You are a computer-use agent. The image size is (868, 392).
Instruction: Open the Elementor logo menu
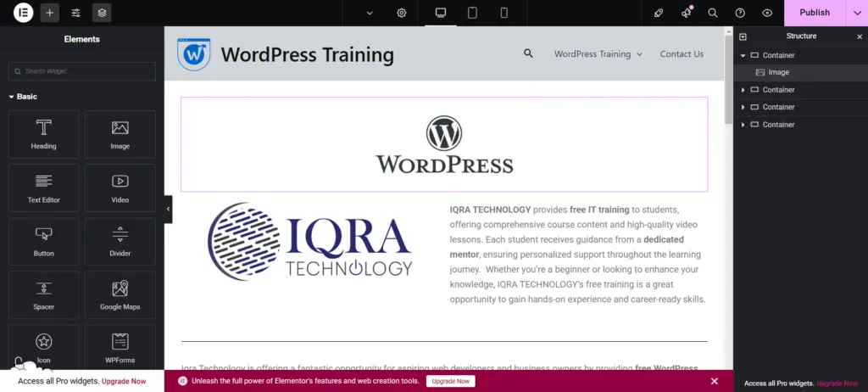click(23, 12)
